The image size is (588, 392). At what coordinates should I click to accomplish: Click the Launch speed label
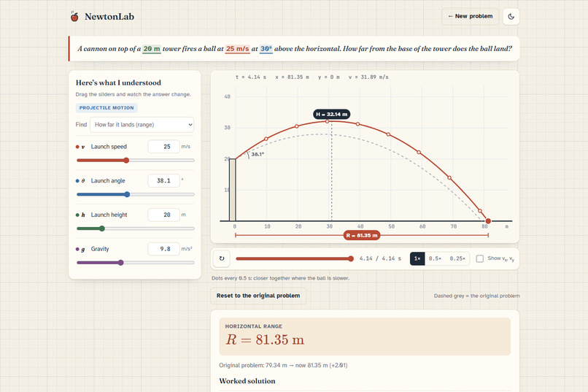pyautogui.click(x=109, y=147)
